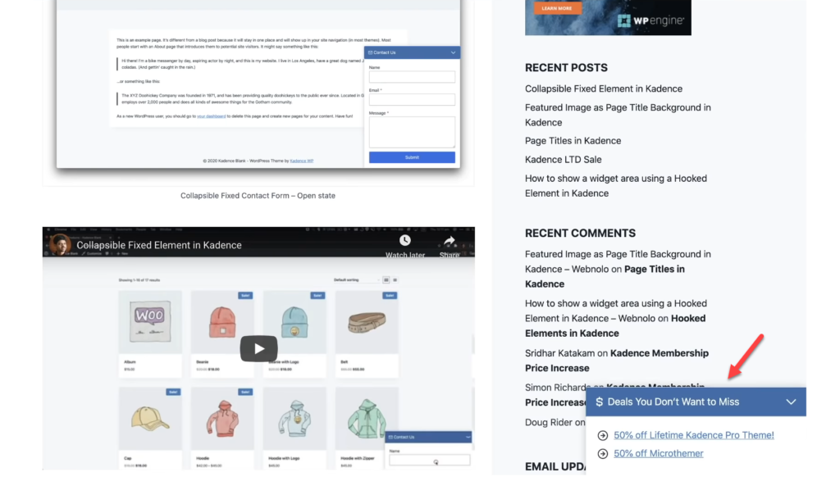This screenshot has height=504, width=840.
Task: Click the Recent Posts heading
Action: tap(566, 67)
